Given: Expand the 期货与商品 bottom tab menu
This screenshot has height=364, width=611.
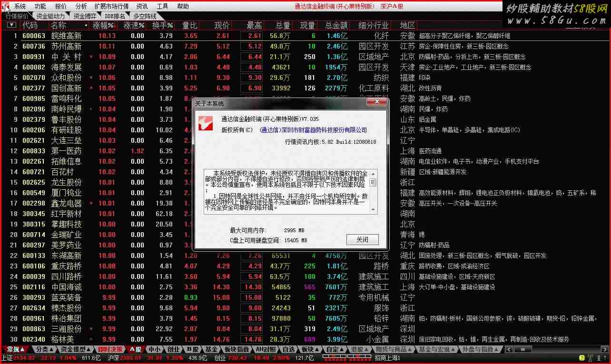Looking at the screenshot, I should pyautogui.click(x=394, y=349).
